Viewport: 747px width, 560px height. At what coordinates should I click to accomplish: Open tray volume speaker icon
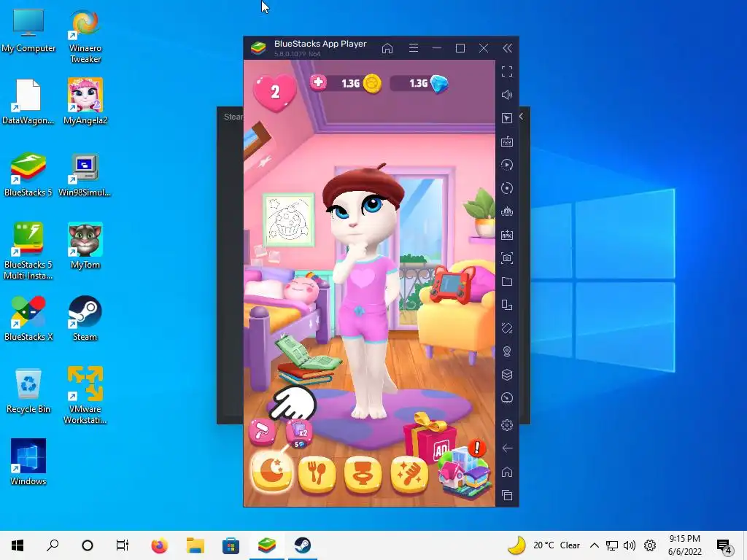[x=630, y=545]
